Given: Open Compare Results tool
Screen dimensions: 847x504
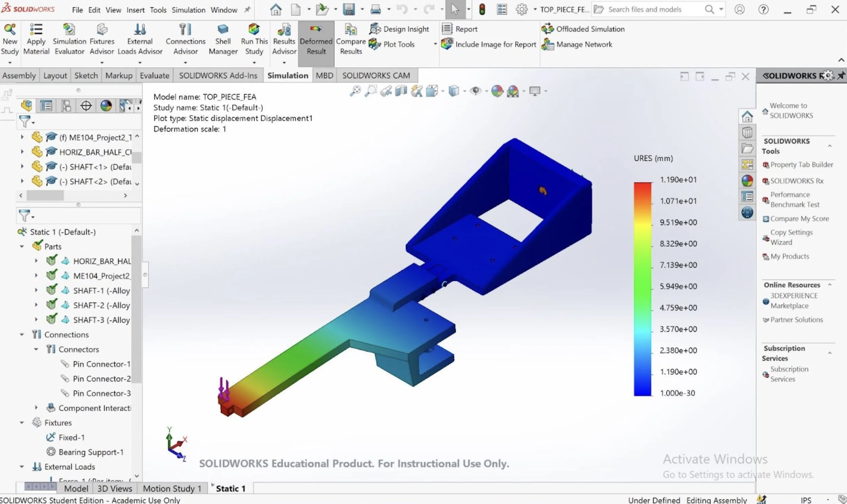Looking at the screenshot, I should click(350, 30).
